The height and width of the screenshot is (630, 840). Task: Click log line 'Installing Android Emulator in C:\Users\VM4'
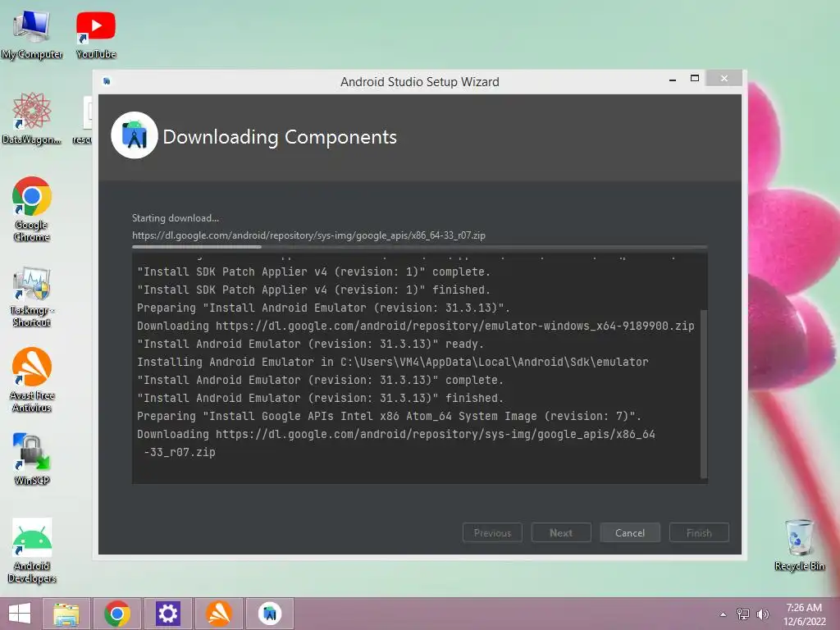tap(393, 362)
